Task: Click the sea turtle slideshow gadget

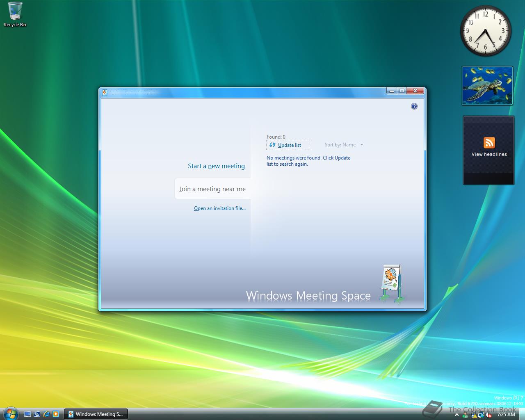Action: tap(487, 86)
